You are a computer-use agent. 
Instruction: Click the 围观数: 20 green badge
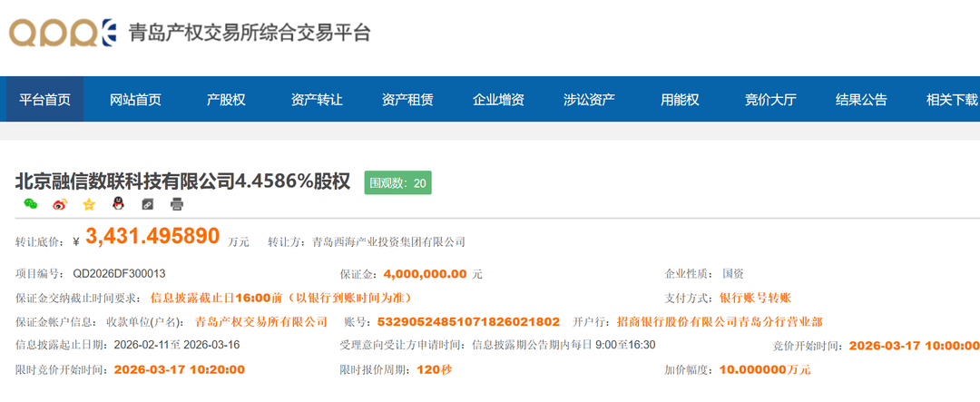point(398,182)
